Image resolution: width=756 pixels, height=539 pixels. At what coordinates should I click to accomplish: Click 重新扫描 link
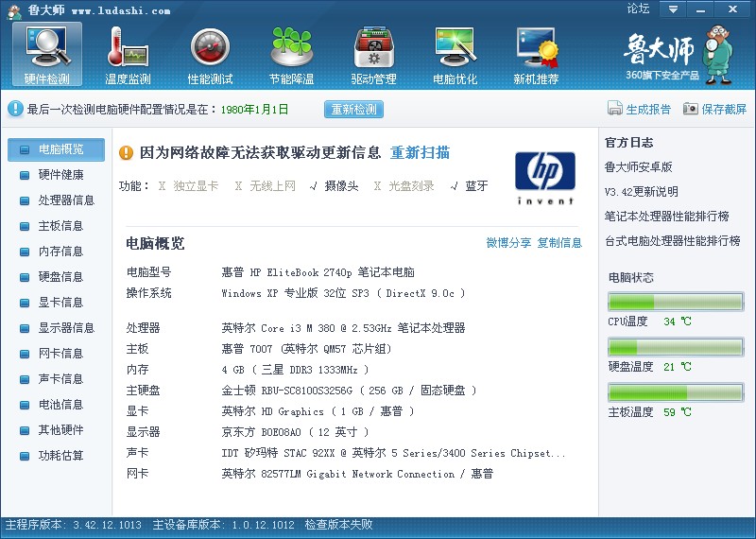click(x=420, y=153)
